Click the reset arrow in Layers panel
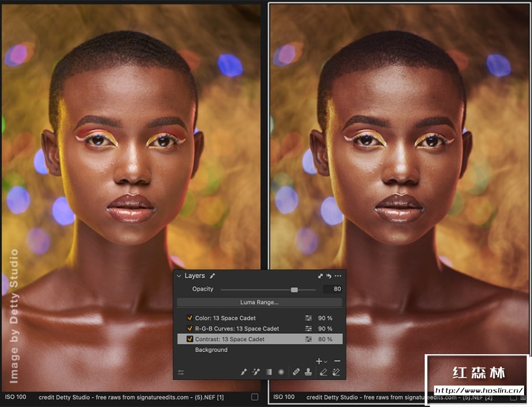Viewport: 532px width, 407px height. (329, 276)
